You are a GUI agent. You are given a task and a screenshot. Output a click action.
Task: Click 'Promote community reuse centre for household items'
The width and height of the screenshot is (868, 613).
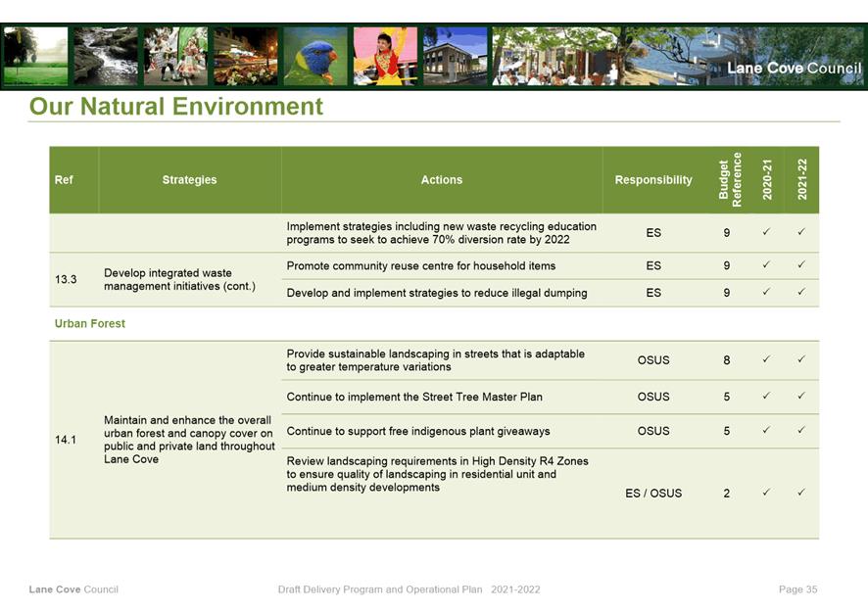420,266
